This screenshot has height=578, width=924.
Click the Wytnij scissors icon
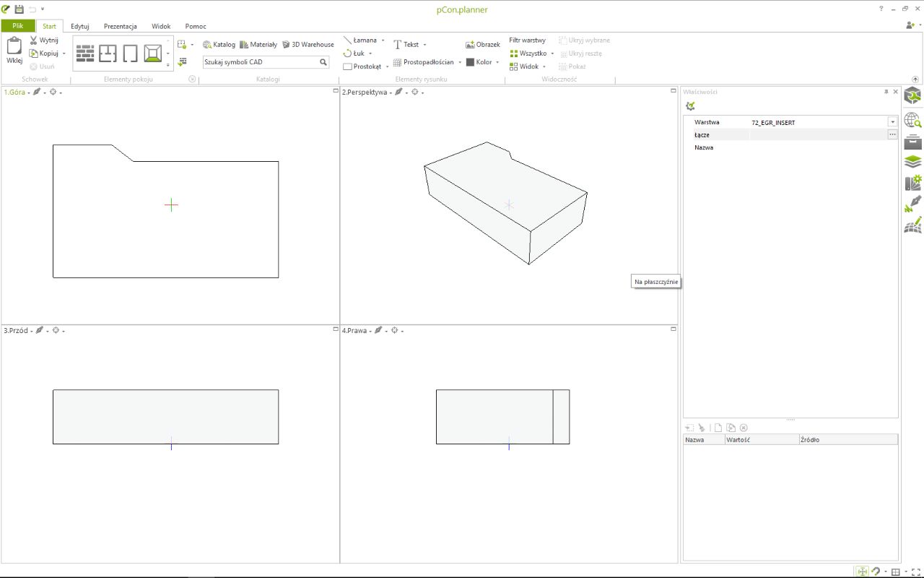(x=34, y=40)
